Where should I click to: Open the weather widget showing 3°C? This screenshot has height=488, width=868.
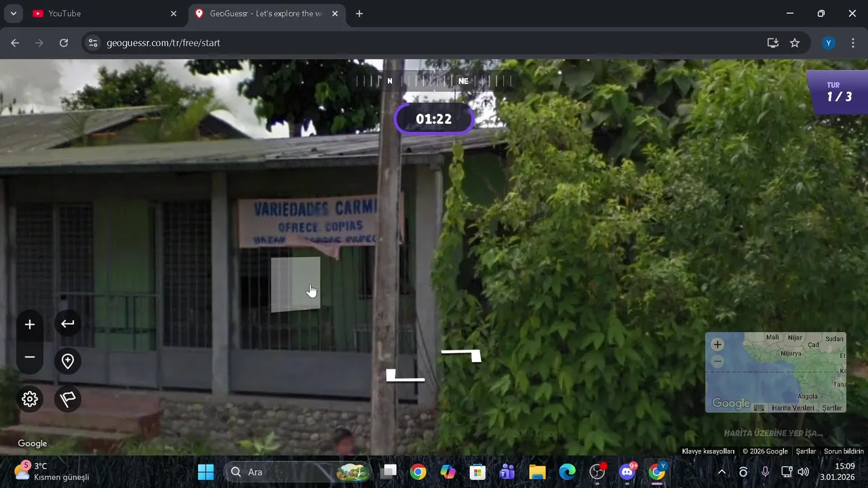point(52,472)
